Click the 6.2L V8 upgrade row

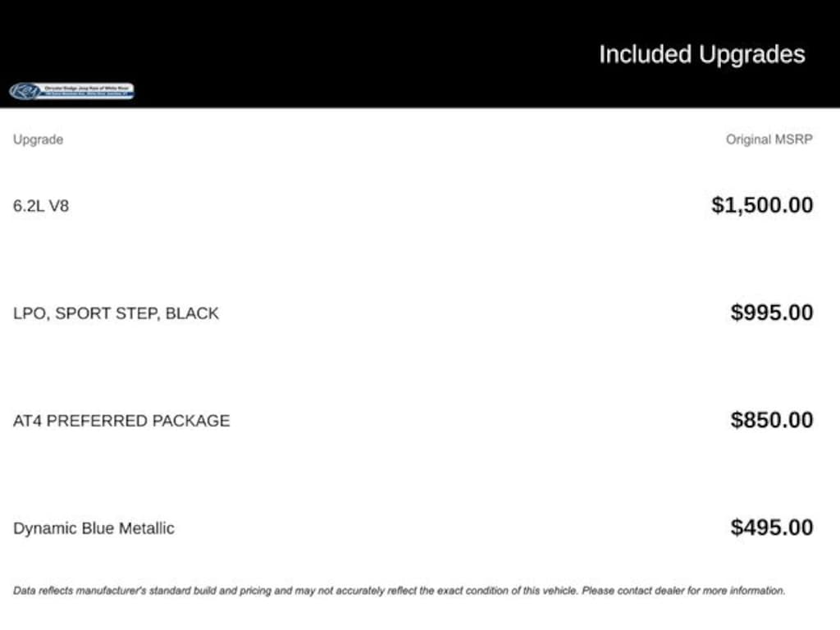(x=41, y=206)
